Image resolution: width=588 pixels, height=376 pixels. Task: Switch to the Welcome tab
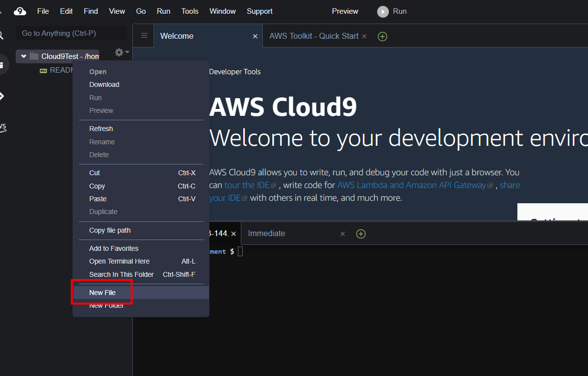tap(208, 36)
